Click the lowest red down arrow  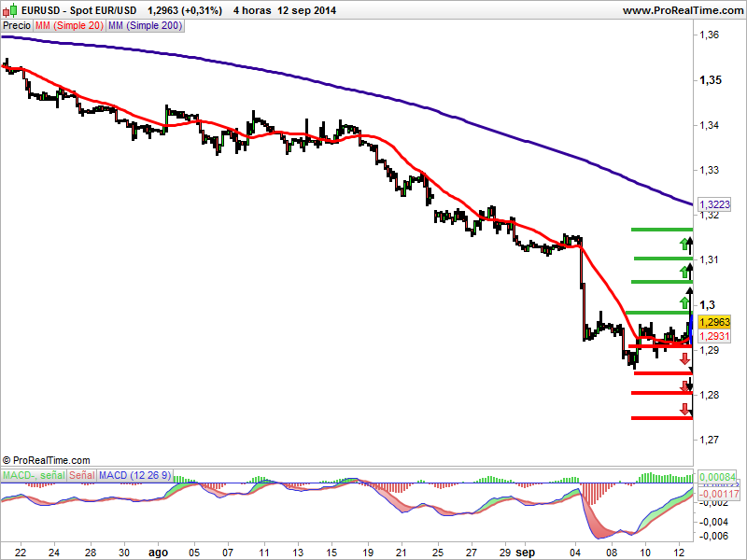685,409
